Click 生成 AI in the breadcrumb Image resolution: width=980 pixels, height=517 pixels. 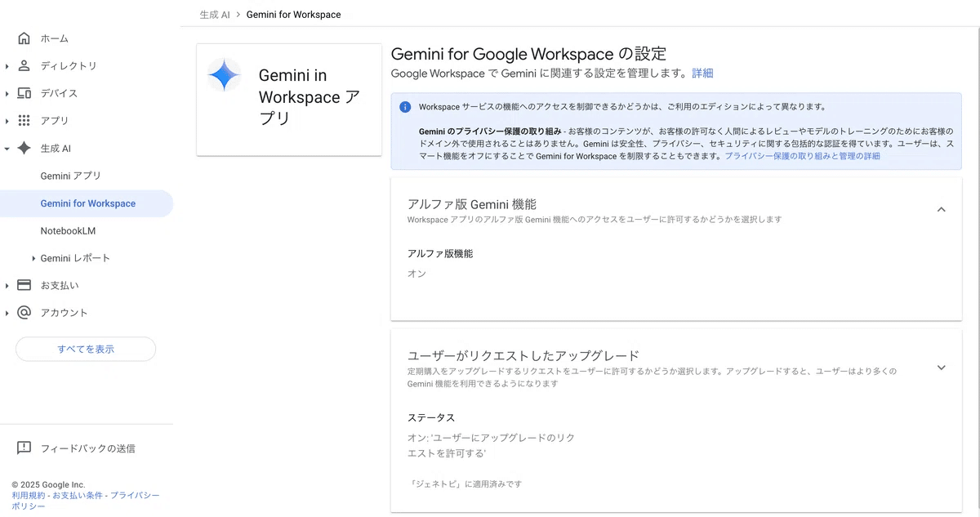click(214, 15)
